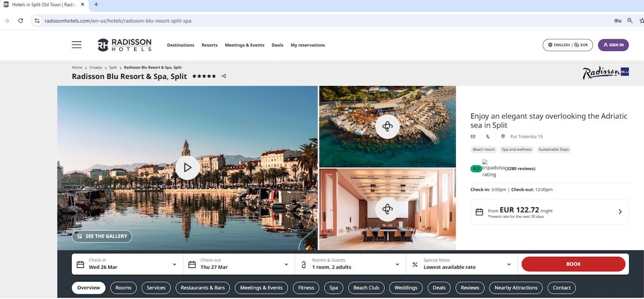Open the Special Rates dropdown
The image size is (644, 299).
point(462,264)
